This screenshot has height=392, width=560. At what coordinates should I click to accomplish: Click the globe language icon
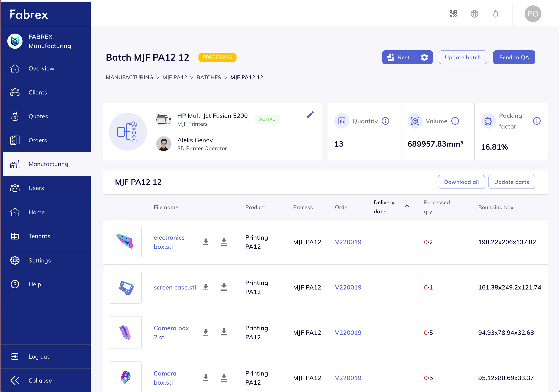[x=474, y=14]
